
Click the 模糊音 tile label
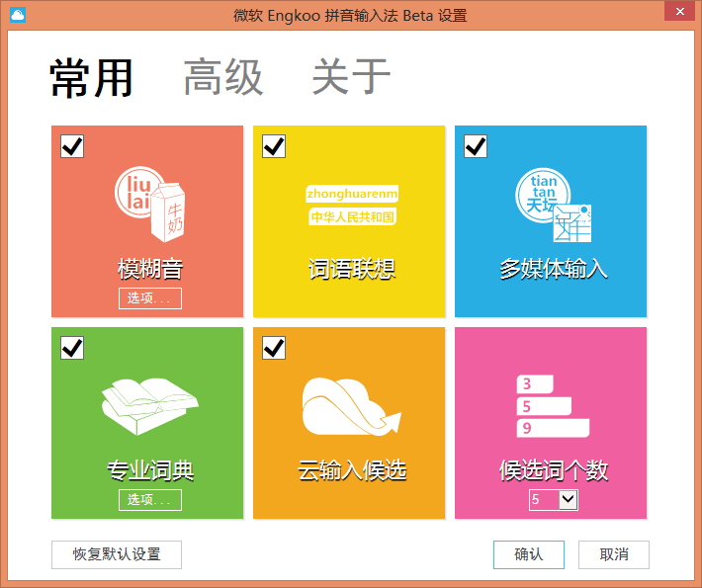click(150, 269)
